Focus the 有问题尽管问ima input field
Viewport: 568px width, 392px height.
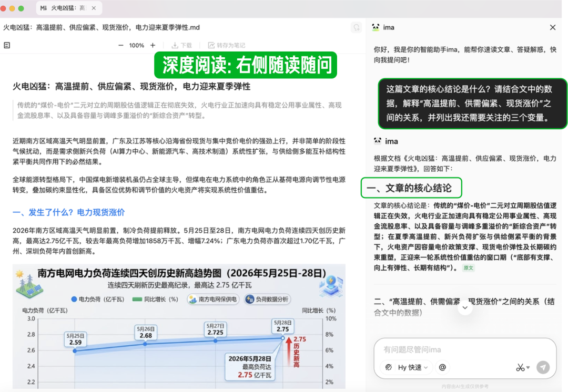[x=465, y=349]
